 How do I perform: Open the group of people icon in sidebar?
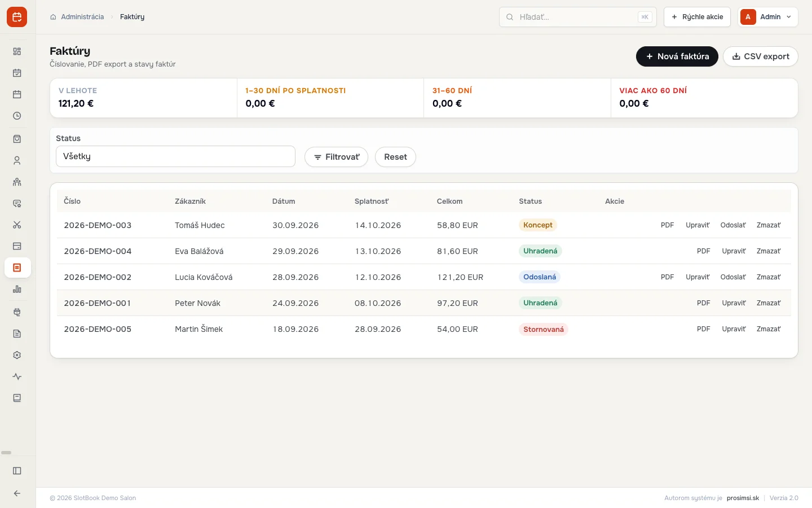click(17, 182)
